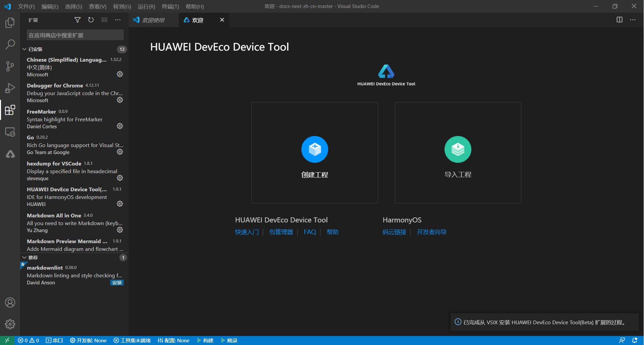Collapse the 已安装 section
This screenshot has width=644, height=345.
pyautogui.click(x=24, y=49)
